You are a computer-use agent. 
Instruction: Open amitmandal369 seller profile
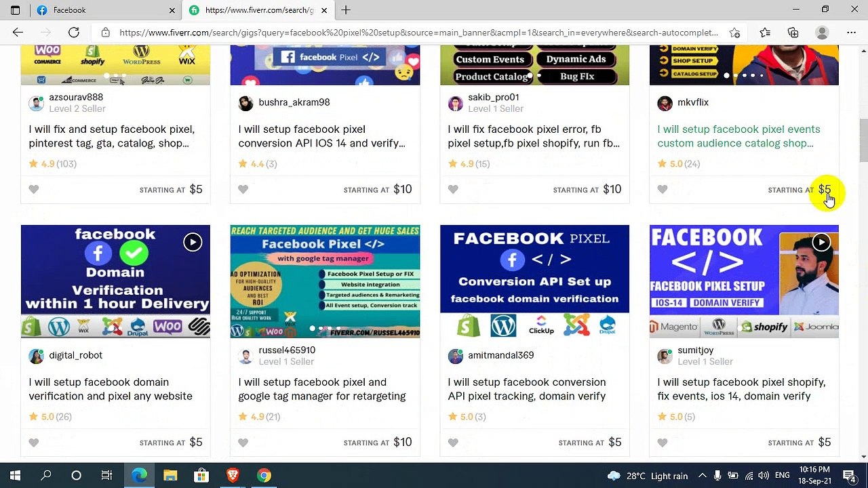[500, 355]
